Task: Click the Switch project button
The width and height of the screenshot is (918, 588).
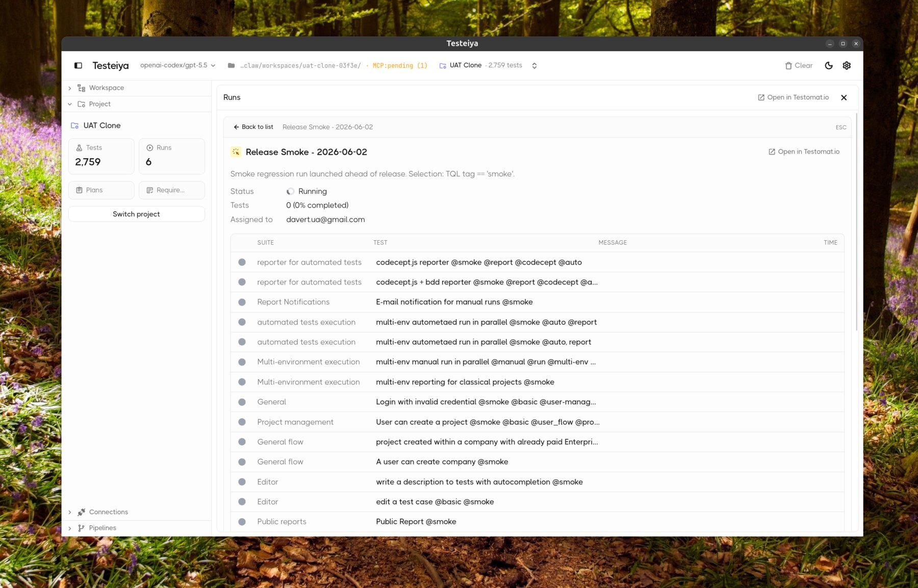Action: pyautogui.click(x=136, y=214)
